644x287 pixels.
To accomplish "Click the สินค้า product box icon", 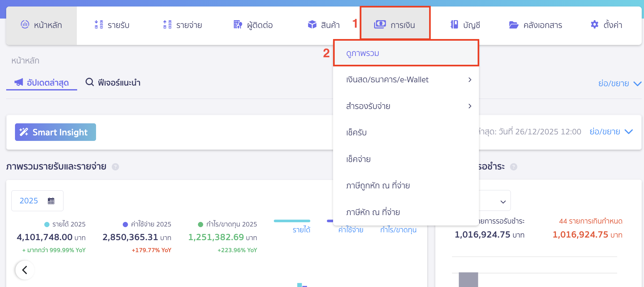I will (x=312, y=25).
